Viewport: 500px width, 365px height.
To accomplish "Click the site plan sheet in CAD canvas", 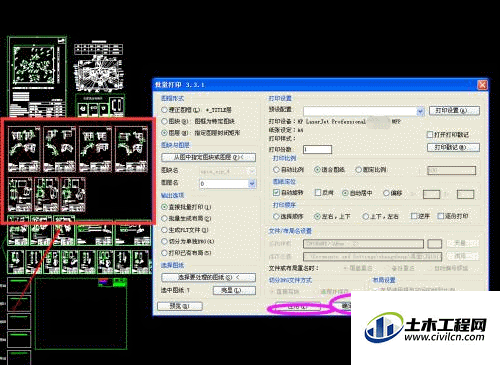I will 37,76.
